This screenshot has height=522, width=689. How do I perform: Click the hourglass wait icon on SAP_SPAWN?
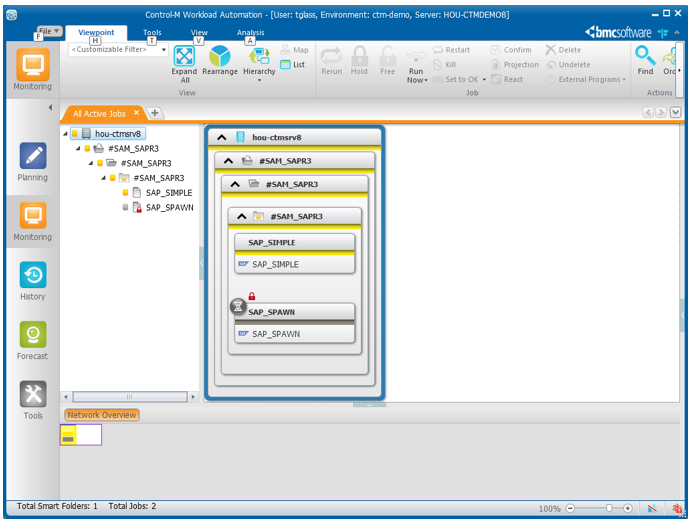coord(238,306)
